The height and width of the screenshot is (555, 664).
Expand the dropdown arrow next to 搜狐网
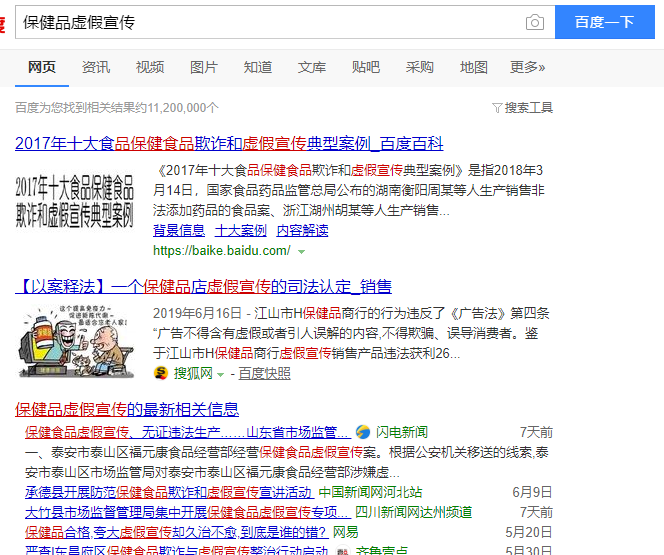point(220,375)
